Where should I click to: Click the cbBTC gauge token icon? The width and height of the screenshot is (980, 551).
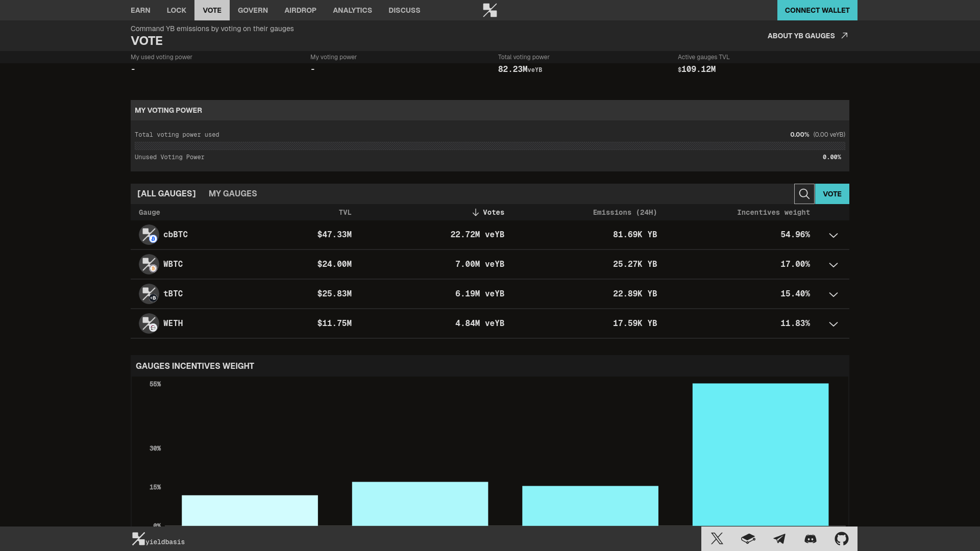click(x=149, y=235)
